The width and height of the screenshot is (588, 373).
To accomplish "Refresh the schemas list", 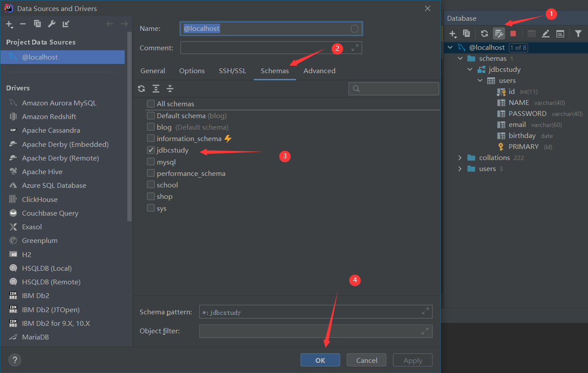I will [x=141, y=89].
